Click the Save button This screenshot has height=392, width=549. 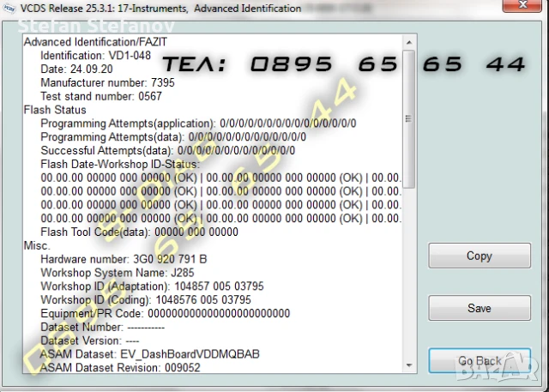480,308
